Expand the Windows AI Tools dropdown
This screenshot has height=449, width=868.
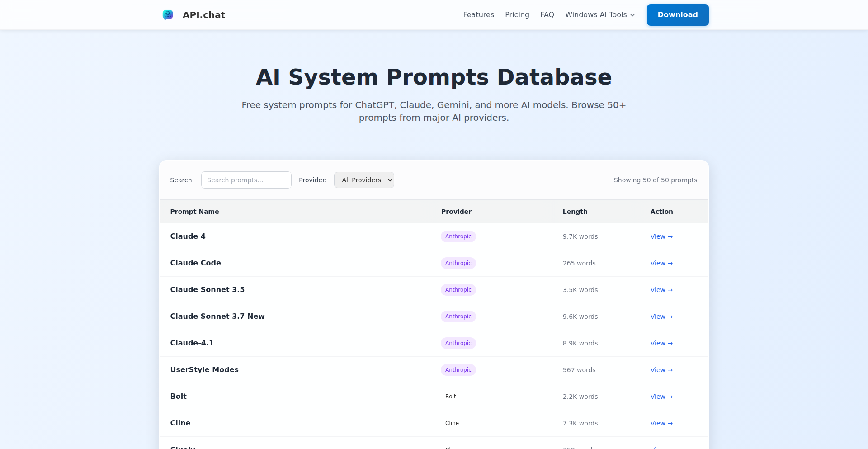[600, 15]
